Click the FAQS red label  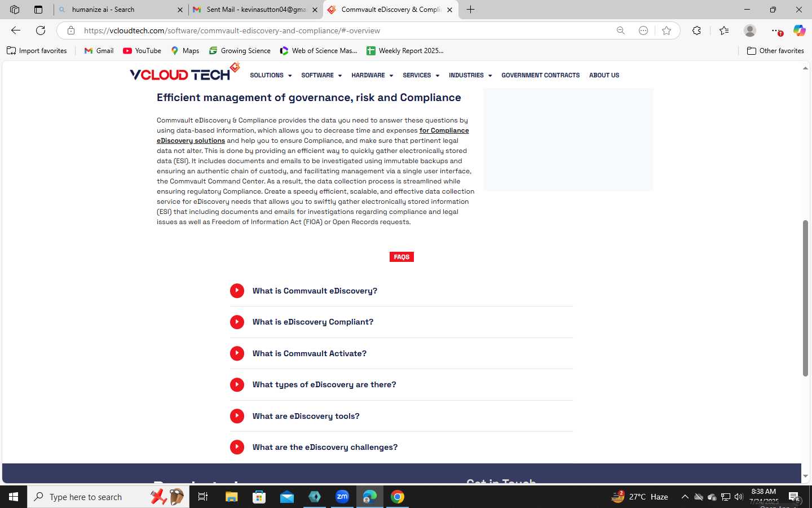click(401, 257)
